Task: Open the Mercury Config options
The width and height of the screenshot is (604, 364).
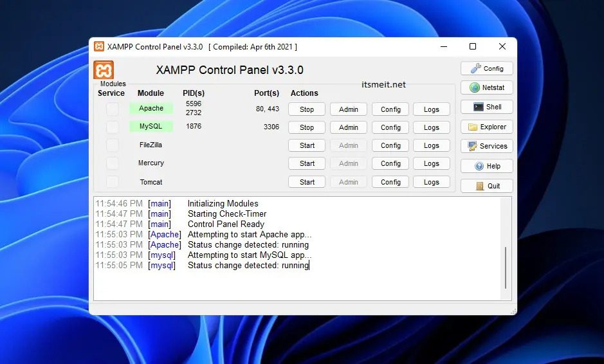Action: (x=390, y=163)
